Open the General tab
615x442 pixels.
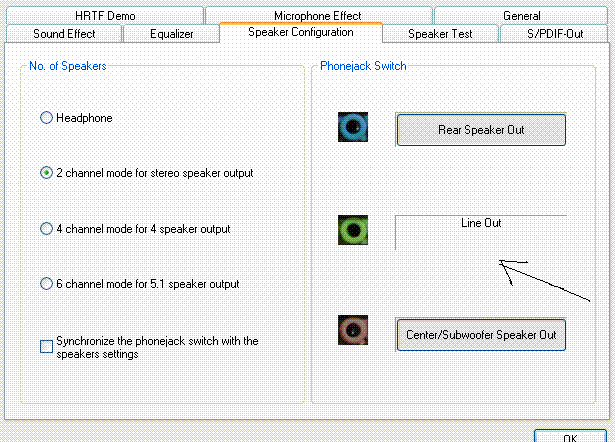tap(521, 16)
